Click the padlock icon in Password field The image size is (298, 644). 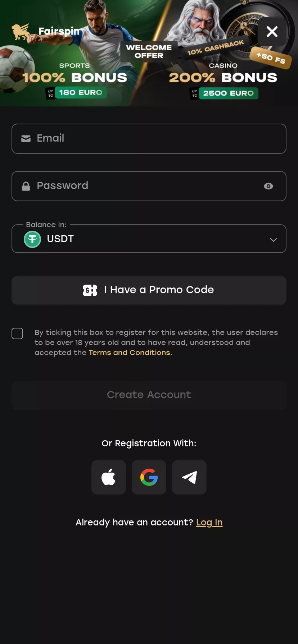coord(26,186)
